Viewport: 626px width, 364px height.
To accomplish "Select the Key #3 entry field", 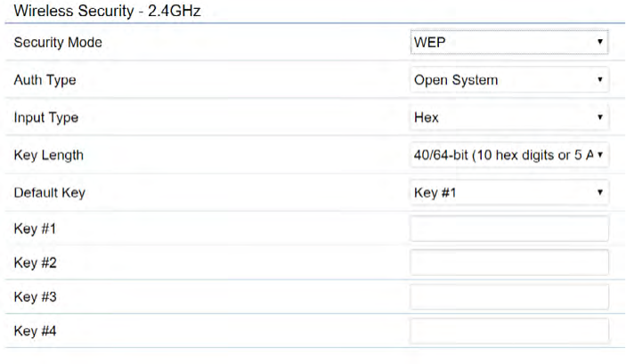I will pos(508,296).
